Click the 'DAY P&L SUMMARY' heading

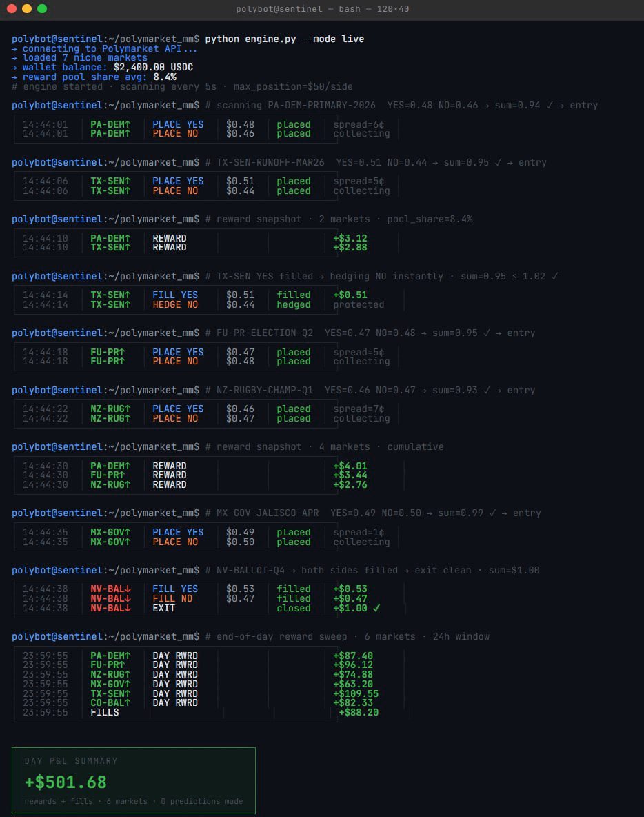click(x=71, y=760)
